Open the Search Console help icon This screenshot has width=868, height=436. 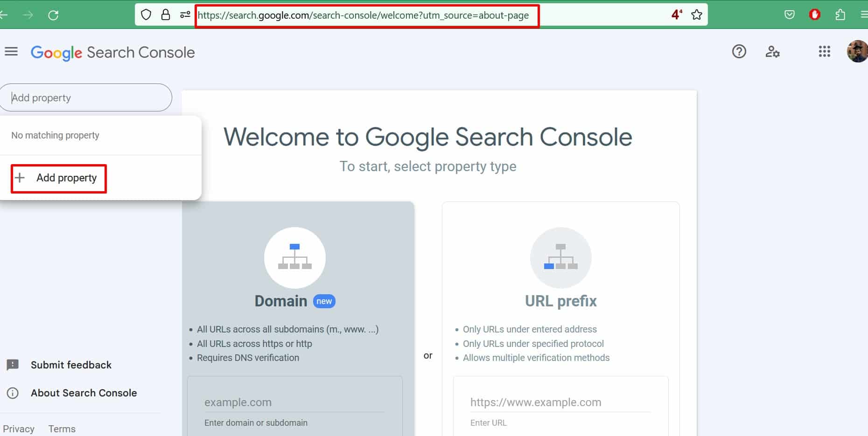739,52
